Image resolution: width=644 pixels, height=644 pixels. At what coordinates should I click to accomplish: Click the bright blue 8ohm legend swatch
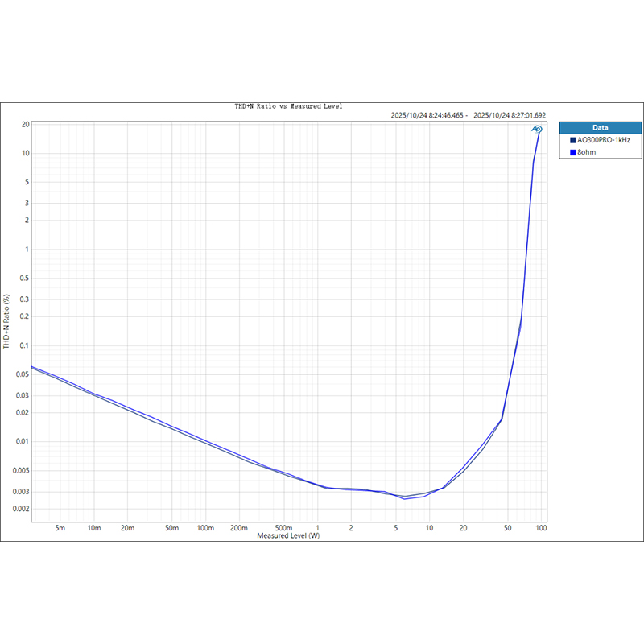[572, 151]
